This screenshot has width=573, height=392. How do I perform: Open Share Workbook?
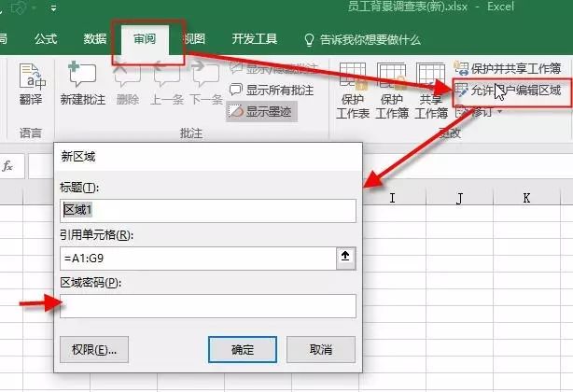pyautogui.click(x=431, y=91)
